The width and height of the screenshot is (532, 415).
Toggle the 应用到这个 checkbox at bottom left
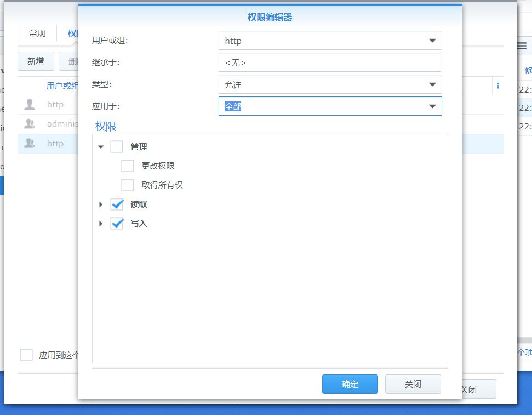[26, 355]
